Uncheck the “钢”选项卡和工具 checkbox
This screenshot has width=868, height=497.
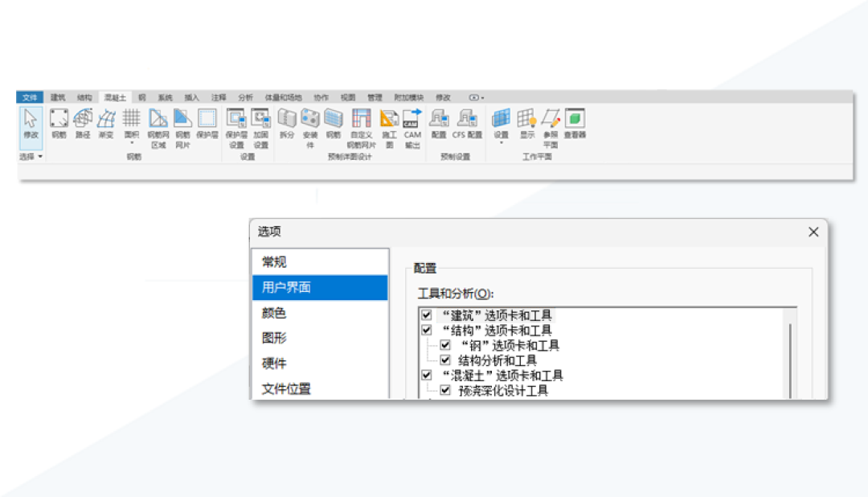point(445,345)
